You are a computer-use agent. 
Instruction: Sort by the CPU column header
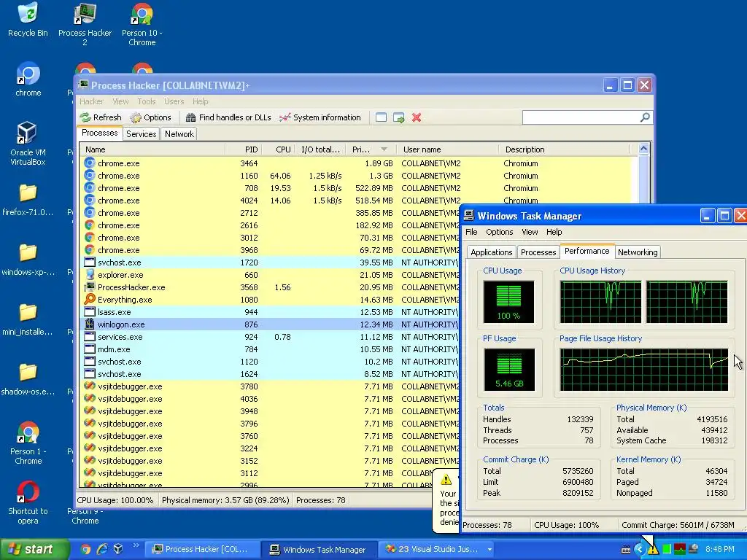278,149
